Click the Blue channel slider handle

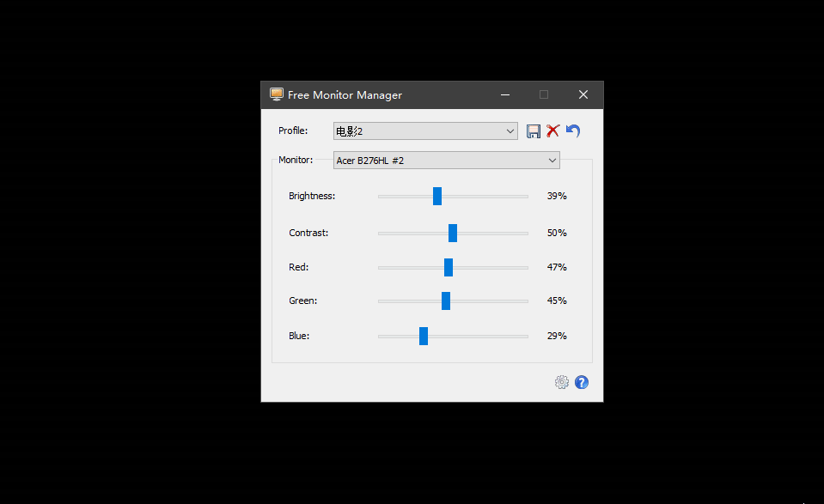point(423,336)
